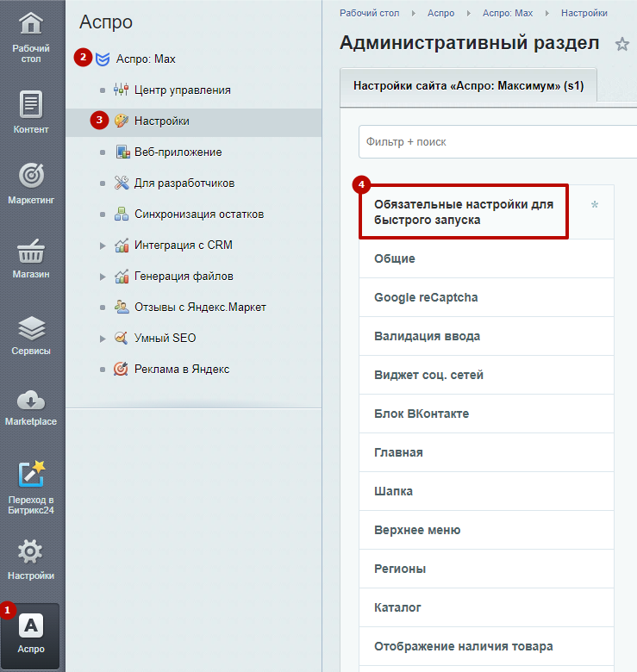Viewport: 637px width, 672px height.
Task: Click the Синхронизация остатков icon
Action: 122,214
